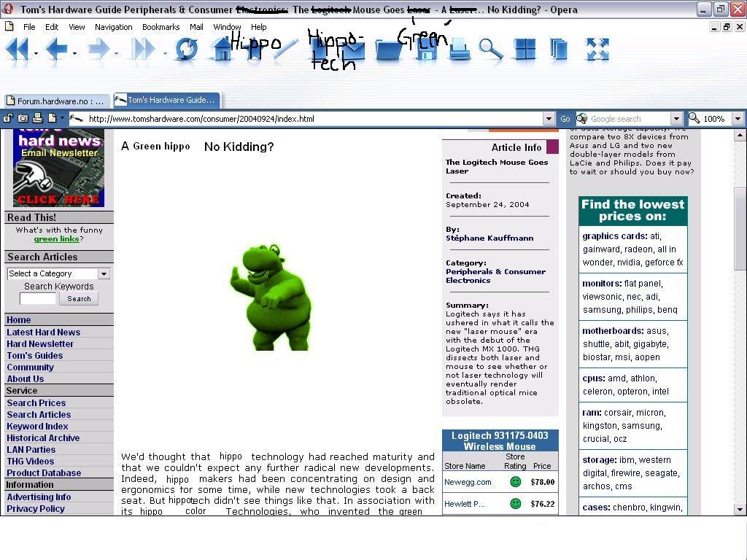747x560 pixels.
Task: Click the padlock security icon beside address bar
Action: point(8,119)
